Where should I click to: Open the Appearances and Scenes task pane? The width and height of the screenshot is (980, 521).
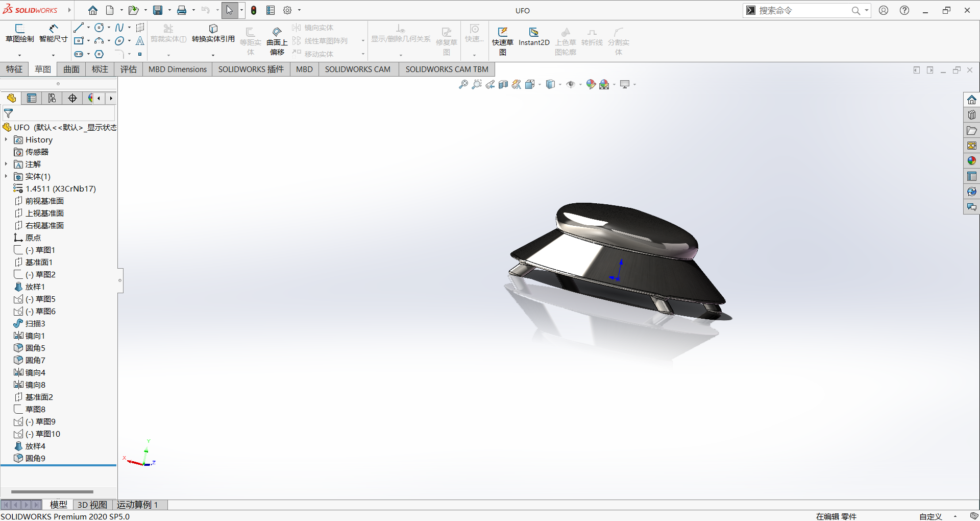point(971,160)
